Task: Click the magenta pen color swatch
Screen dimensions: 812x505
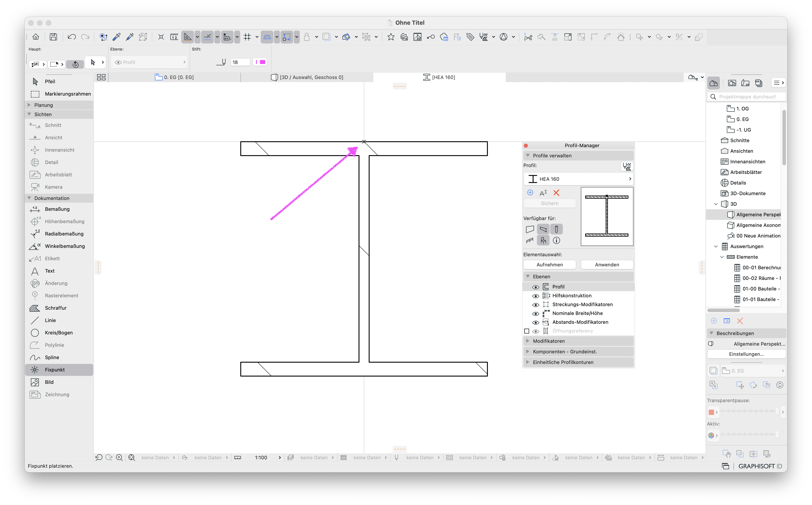Action: point(260,62)
